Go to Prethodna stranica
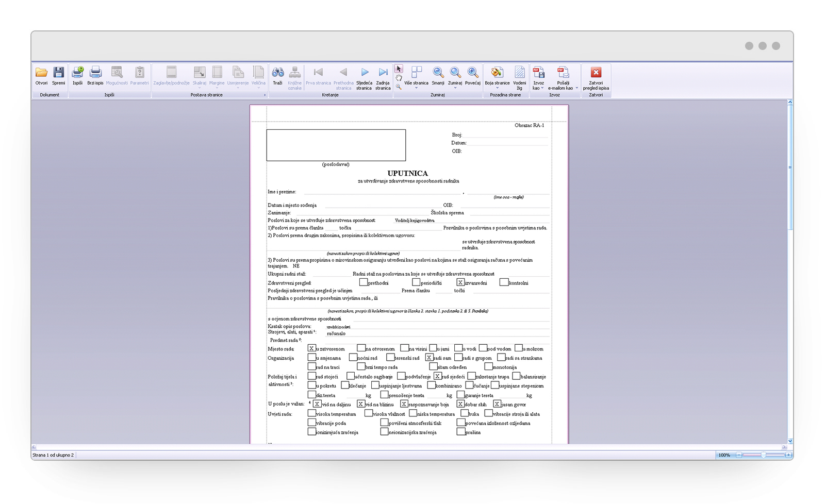Screen dimensions: 825x504 click(x=343, y=78)
